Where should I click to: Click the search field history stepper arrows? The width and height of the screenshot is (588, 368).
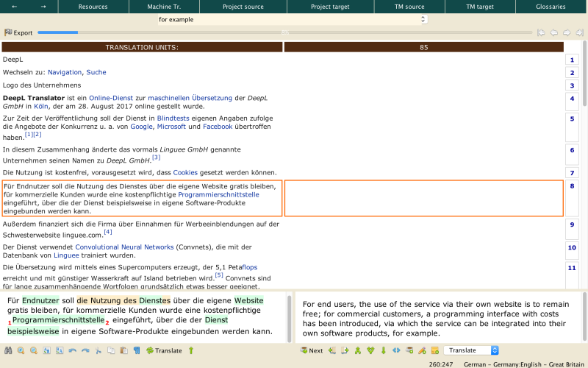click(x=423, y=19)
